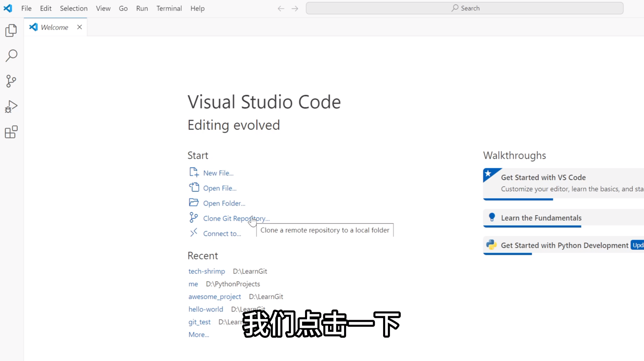The width and height of the screenshot is (644, 361).
Task: Open the Terminal menu
Action: [169, 8]
